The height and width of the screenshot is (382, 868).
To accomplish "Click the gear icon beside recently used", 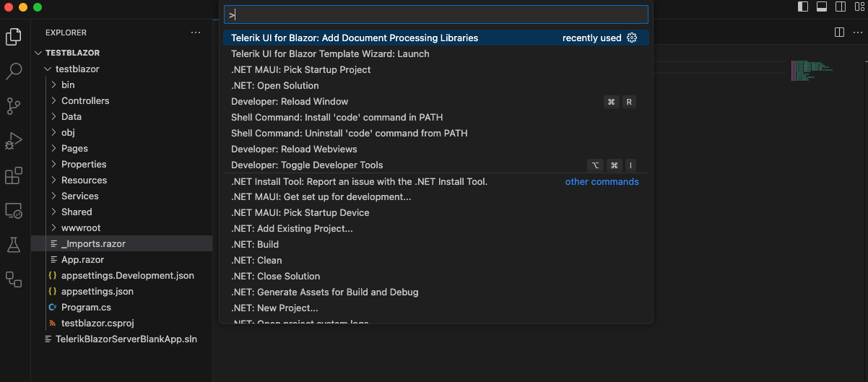I will click(x=632, y=38).
